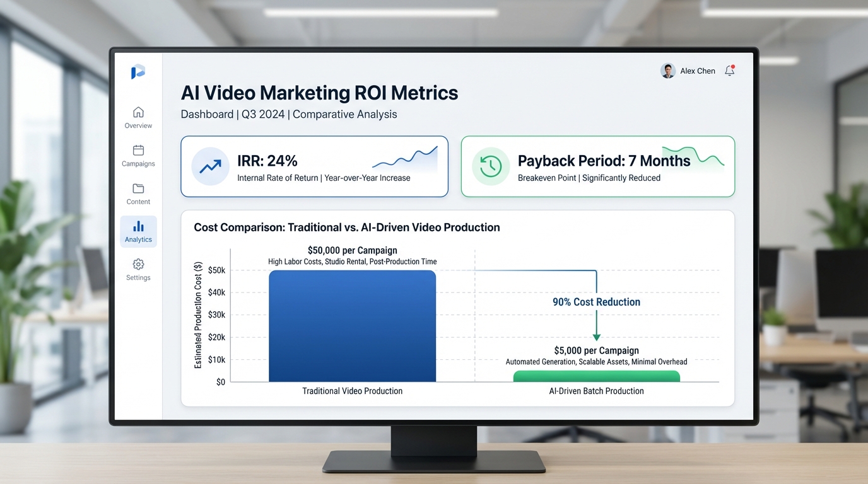The width and height of the screenshot is (868, 484).
Task: Navigate to the Campaigns nav label
Action: (x=138, y=163)
